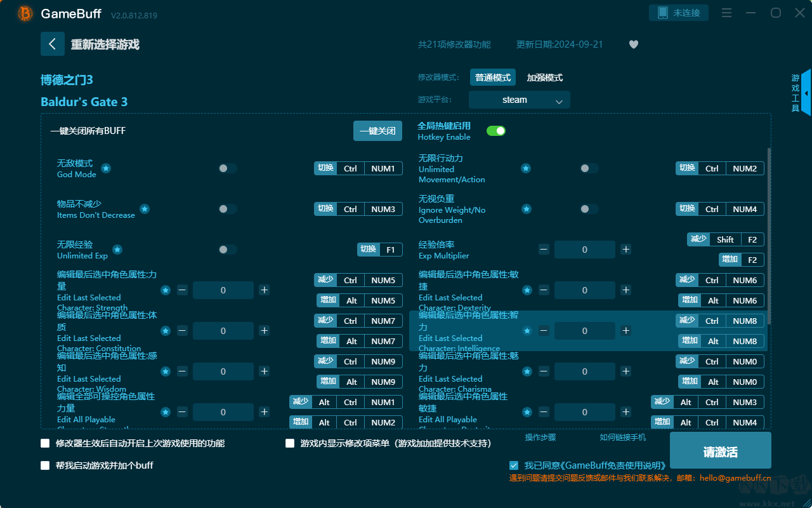Click the hello@gamebuff.cn email address
Image resolution: width=812 pixels, height=508 pixels.
[x=735, y=478]
